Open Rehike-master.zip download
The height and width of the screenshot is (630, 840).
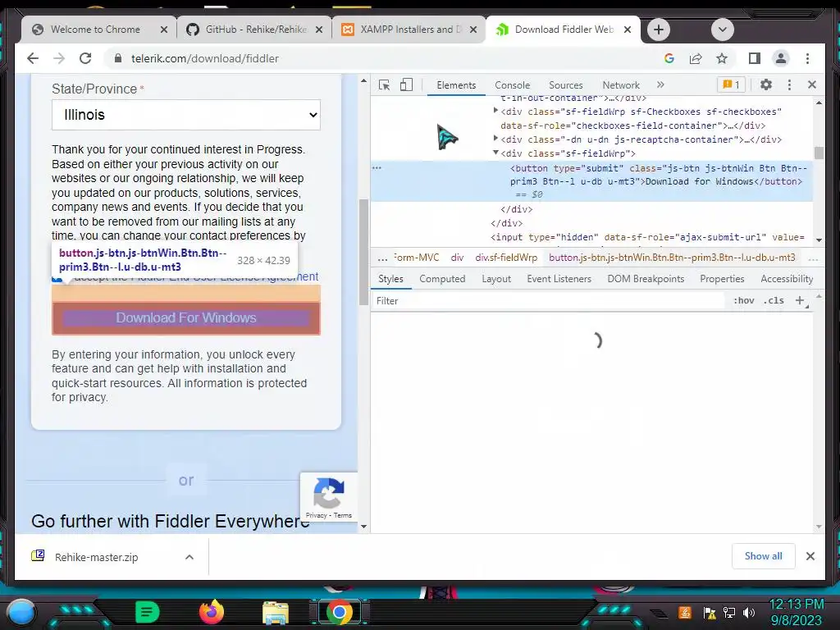pyautogui.click(x=97, y=557)
